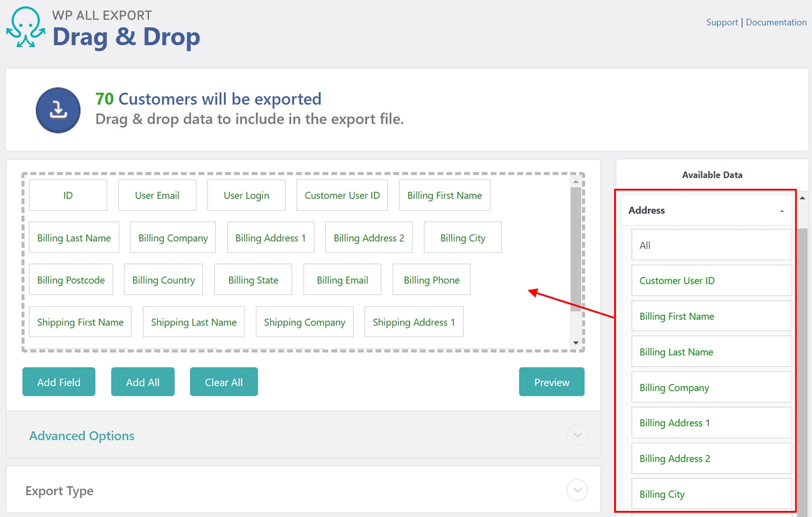Click the Preview button

[x=552, y=382]
